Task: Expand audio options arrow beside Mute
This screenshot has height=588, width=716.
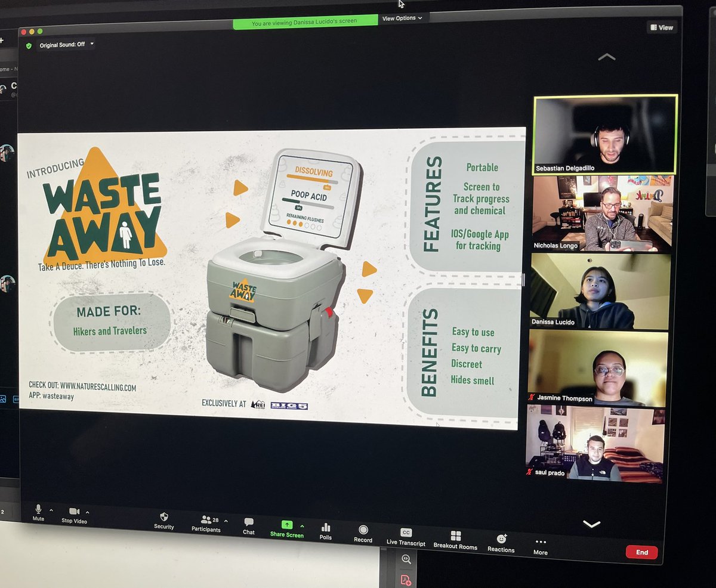Action: tap(51, 510)
